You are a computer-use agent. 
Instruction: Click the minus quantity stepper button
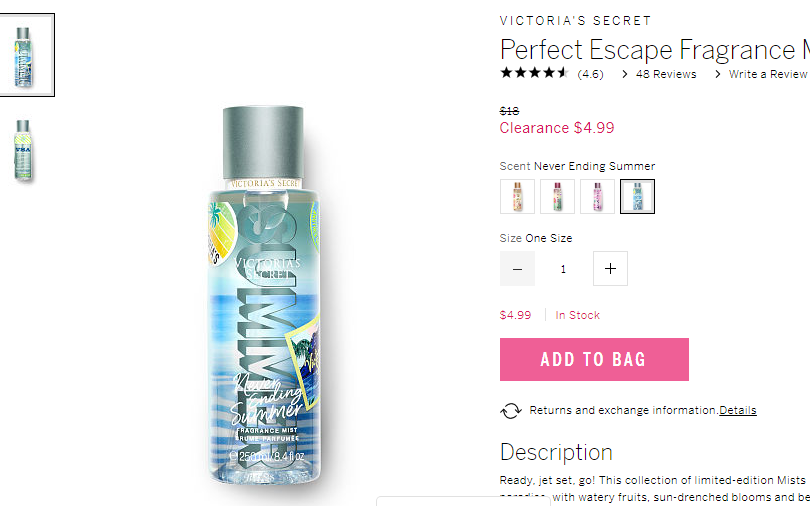pyautogui.click(x=517, y=268)
